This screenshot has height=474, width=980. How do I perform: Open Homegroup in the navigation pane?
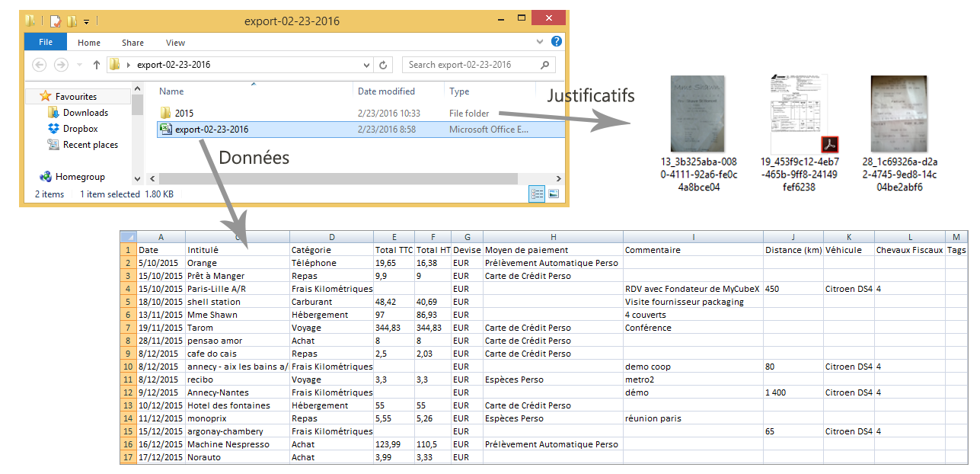(80, 177)
